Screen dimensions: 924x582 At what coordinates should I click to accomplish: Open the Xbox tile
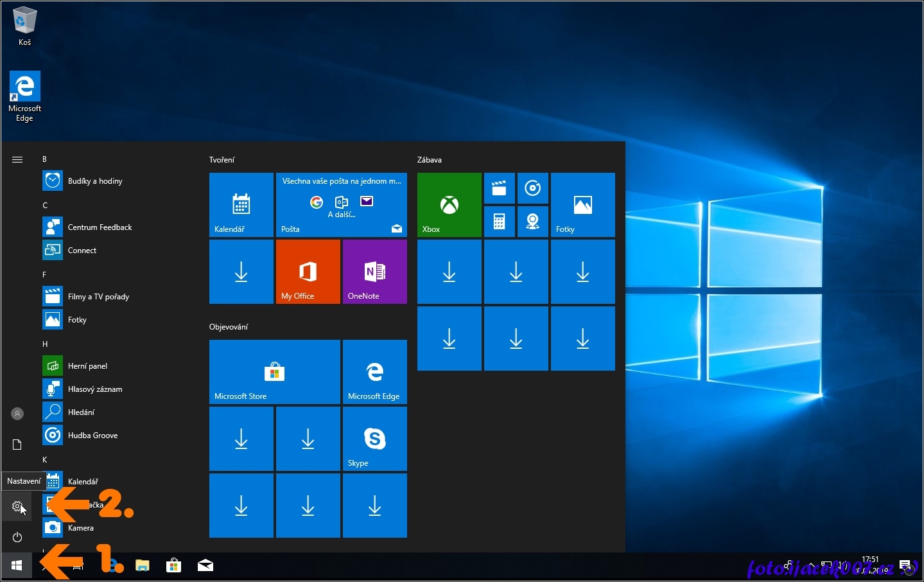[449, 205]
